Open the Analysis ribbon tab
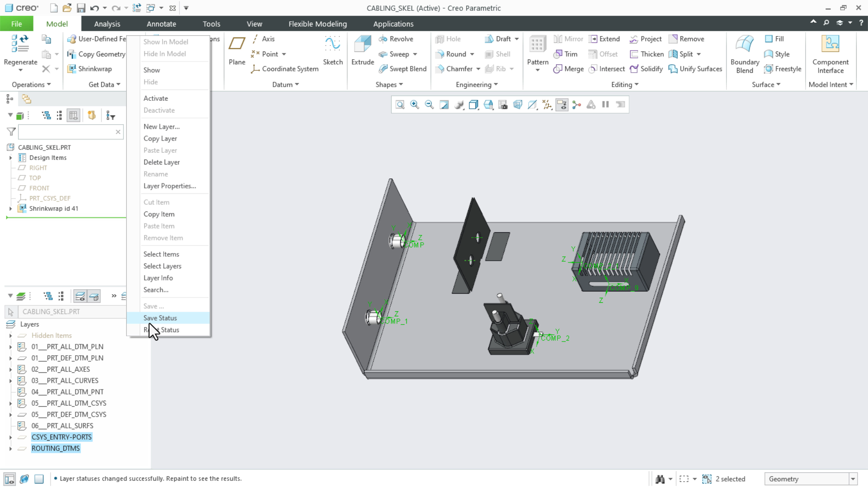The image size is (868, 488). pos(107,24)
